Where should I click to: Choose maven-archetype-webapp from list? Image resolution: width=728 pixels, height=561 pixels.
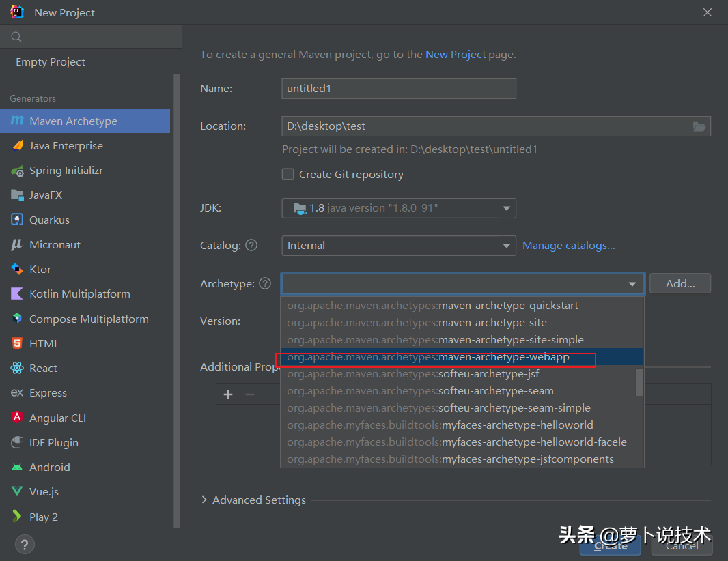tap(462, 357)
